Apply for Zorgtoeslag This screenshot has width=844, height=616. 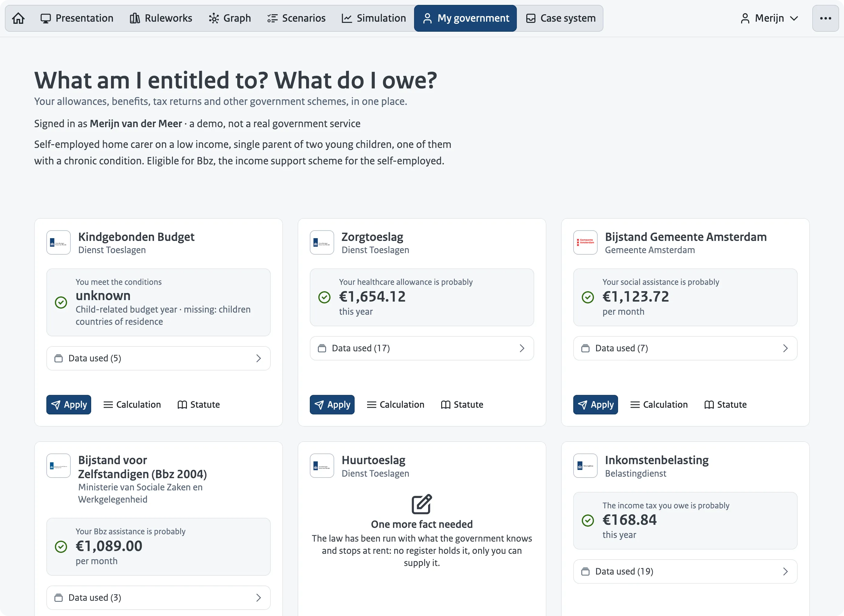point(332,405)
